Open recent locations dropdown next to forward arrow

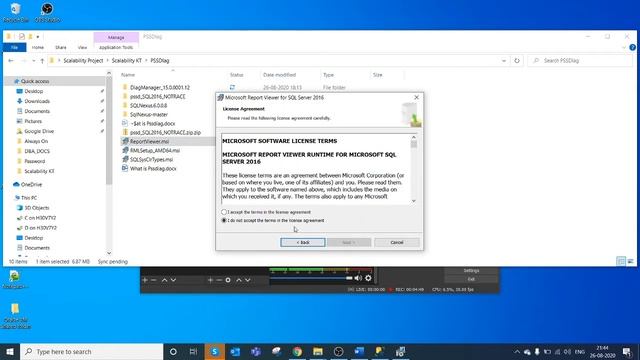33,61
